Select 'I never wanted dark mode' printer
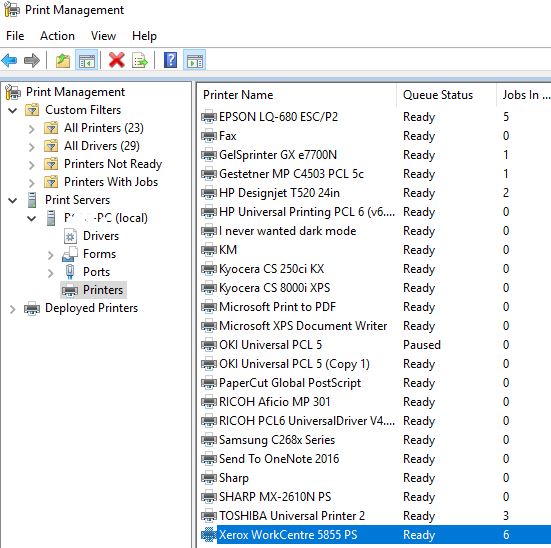Image resolution: width=551 pixels, height=548 pixels. tap(287, 231)
